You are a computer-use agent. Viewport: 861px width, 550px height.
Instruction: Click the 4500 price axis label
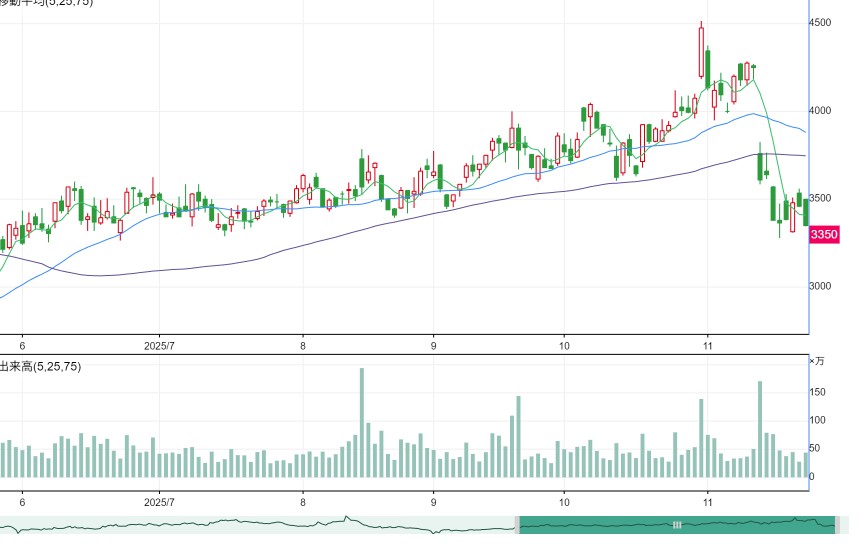pyautogui.click(x=820, y=23)
